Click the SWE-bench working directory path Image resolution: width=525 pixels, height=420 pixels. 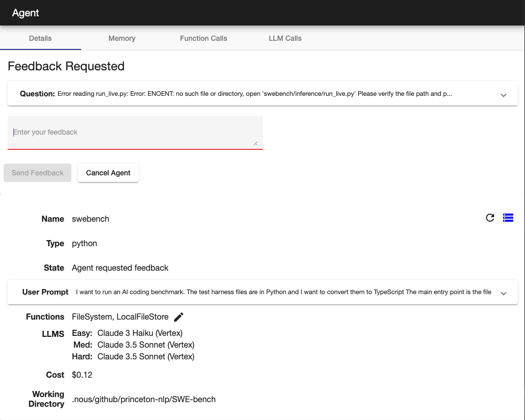[x=144, y=399]
